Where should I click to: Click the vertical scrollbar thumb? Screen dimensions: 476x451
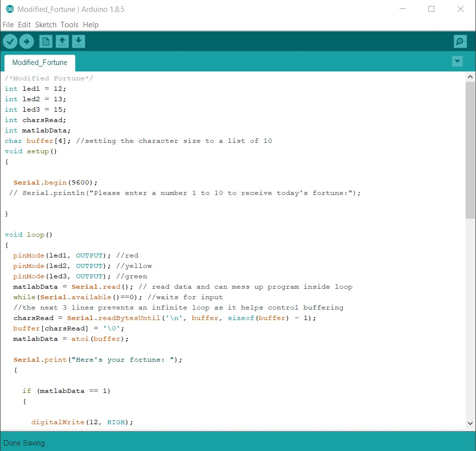coord(470,150)
